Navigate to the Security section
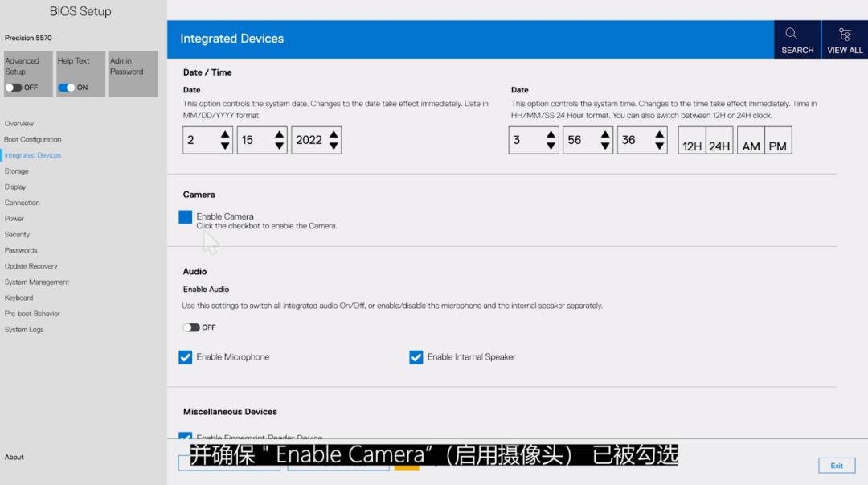Viewport: 868px width, 485px height. (17, 234)
